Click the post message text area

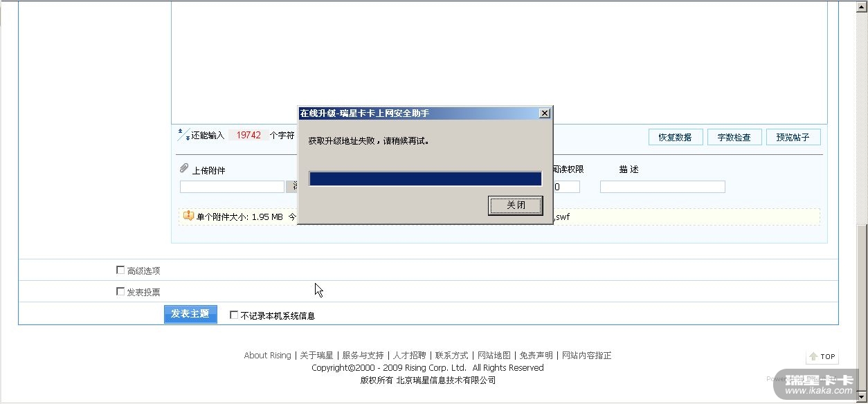(499, 62)
